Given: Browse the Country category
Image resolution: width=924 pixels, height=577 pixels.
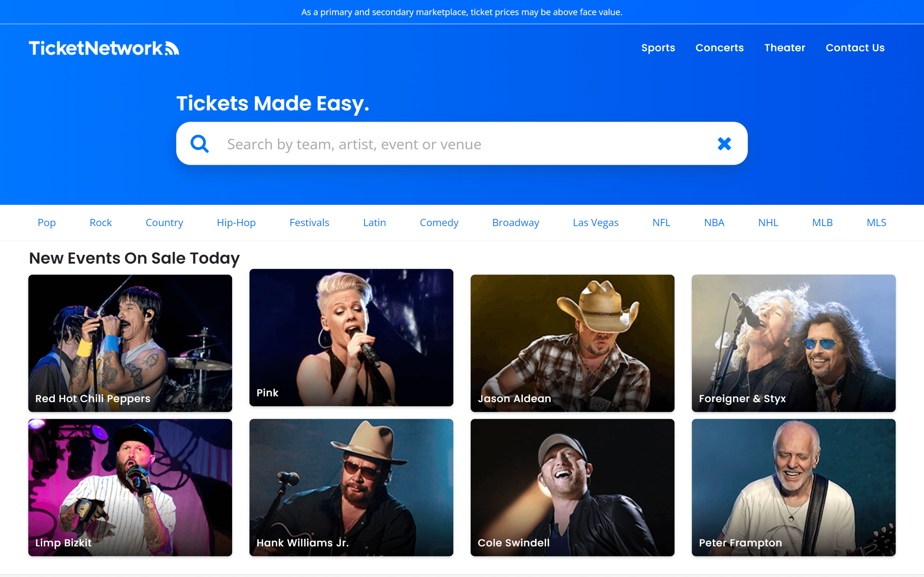Looking at the screenshot, I should pos(164,223).
